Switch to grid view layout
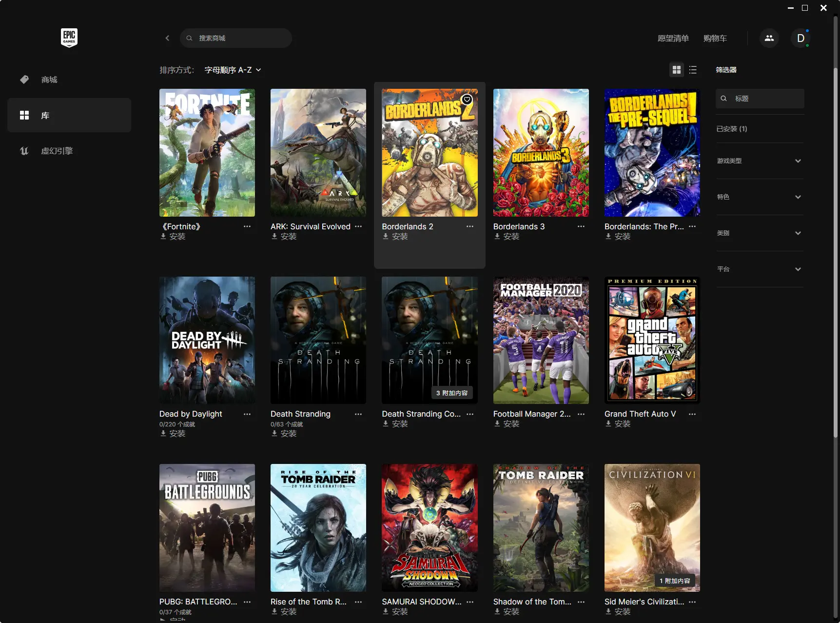The image size is (840, 623). 677,70
